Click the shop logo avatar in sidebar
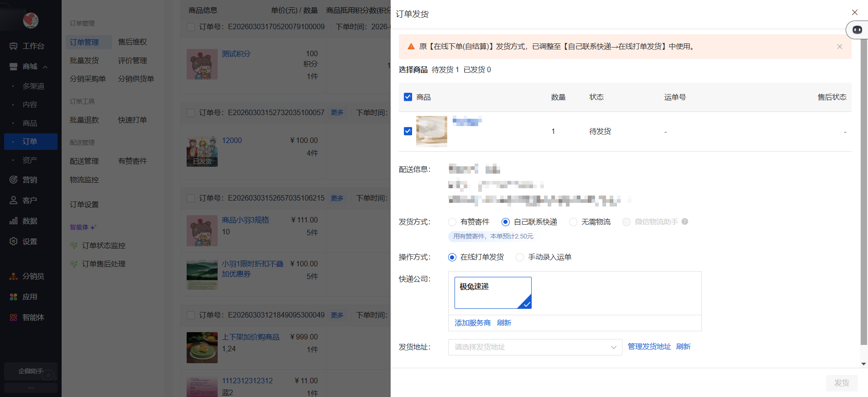 (x=31, y=20)
